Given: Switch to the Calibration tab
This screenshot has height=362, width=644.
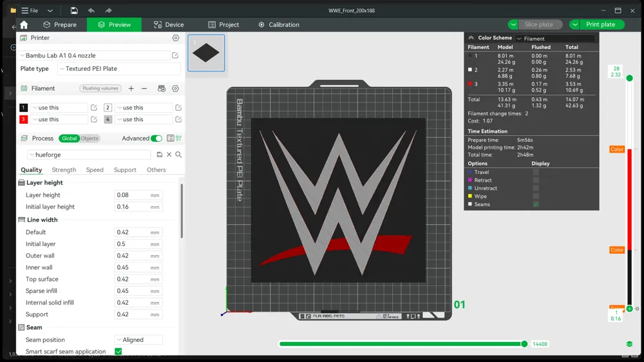Looking at the screenshot, I should pos(279,24).
